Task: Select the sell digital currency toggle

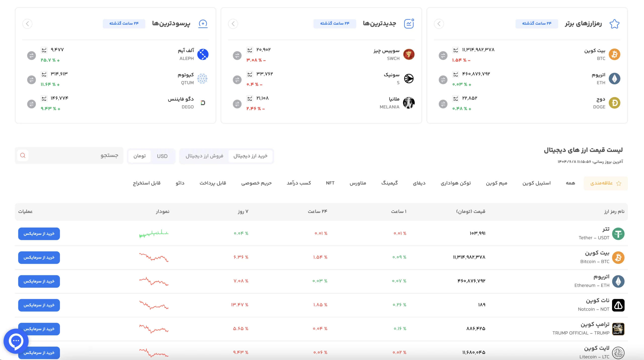Action: coord(204,156)
